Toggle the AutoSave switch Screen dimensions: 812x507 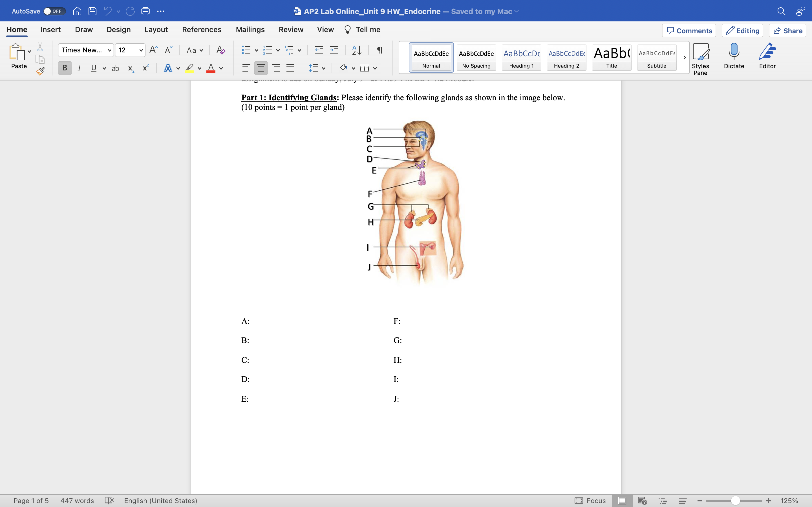54,11
